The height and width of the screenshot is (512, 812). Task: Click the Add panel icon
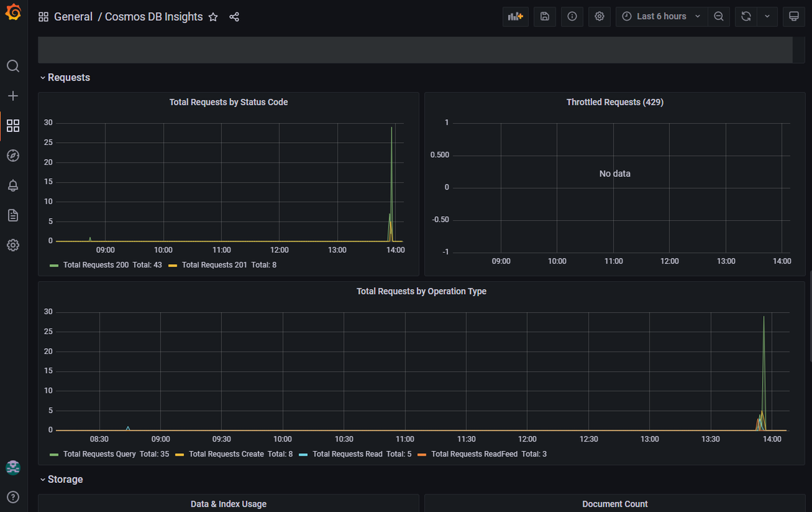pyautogui.click(x=516, y=17)
